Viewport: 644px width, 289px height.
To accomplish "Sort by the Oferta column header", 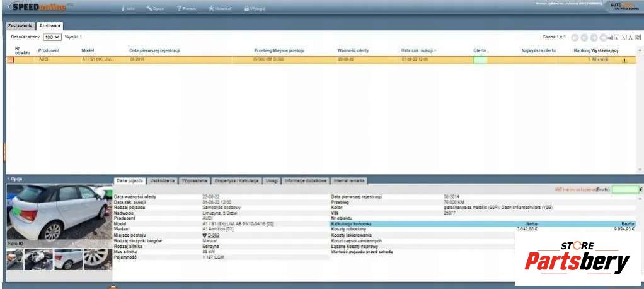I will 480,50.
